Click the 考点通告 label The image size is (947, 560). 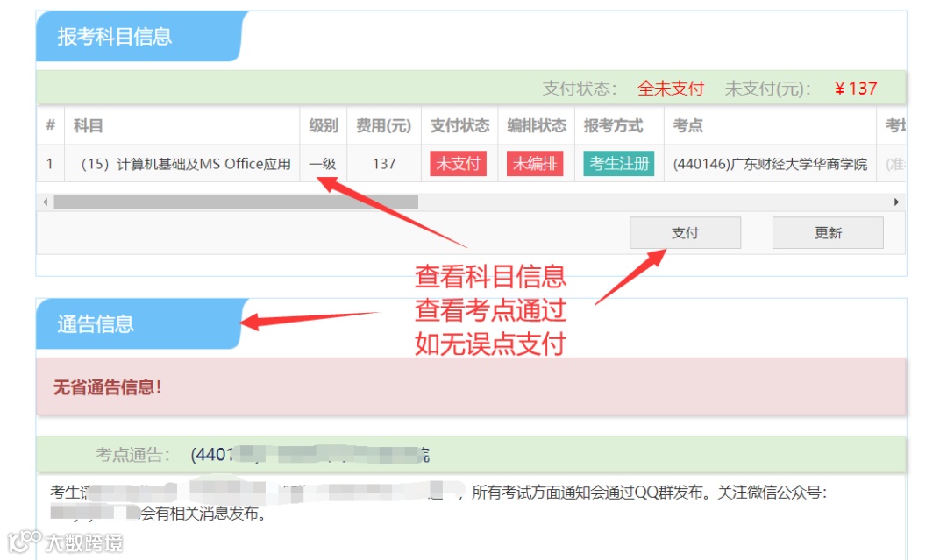[x=132, y=454]
